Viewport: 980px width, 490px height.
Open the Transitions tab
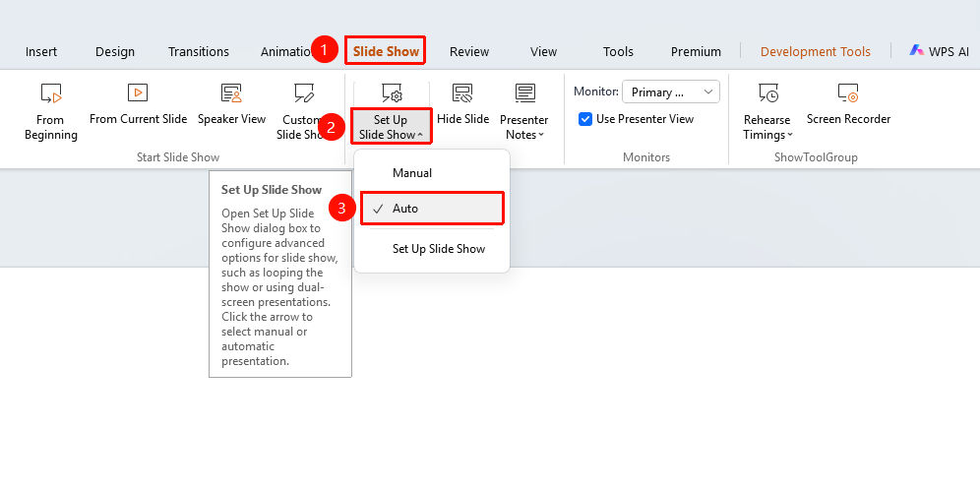(199, 52)
